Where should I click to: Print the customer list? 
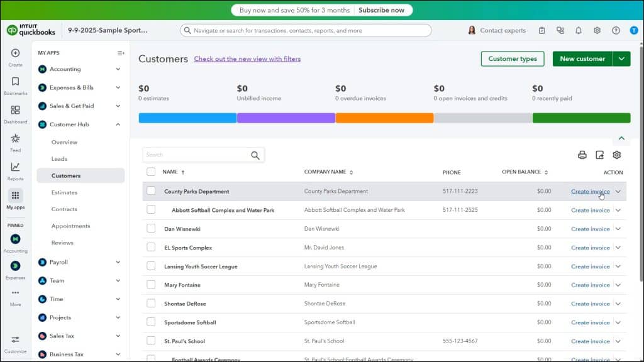click(x=582, y=155)
